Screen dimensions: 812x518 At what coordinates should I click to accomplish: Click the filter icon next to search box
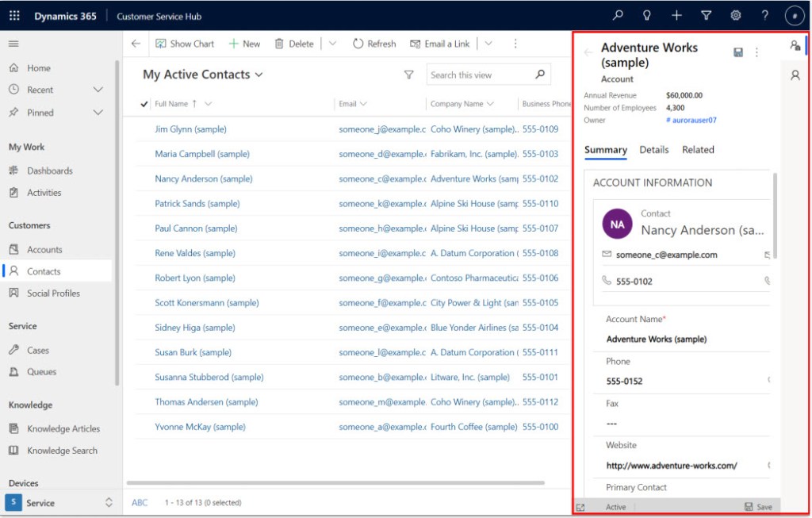(409, 75)
